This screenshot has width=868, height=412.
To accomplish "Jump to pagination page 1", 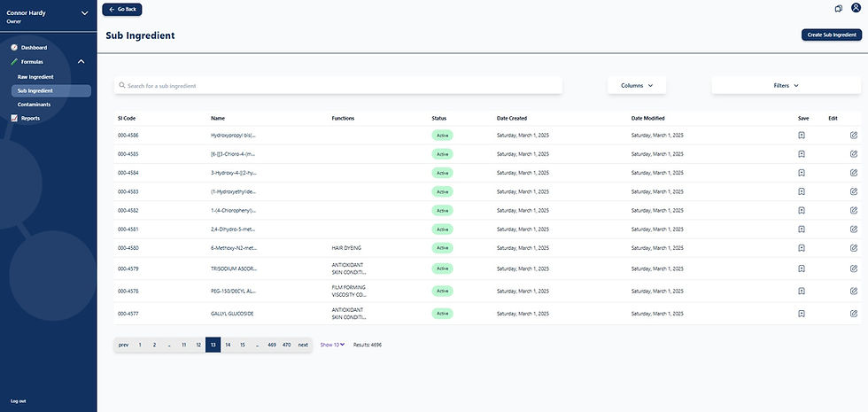I will point(140,345).
